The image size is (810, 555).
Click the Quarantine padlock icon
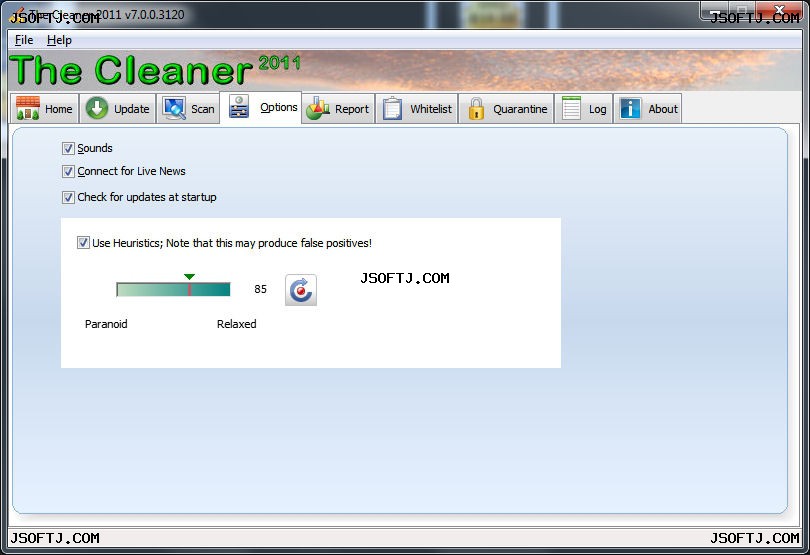(476, 109)
